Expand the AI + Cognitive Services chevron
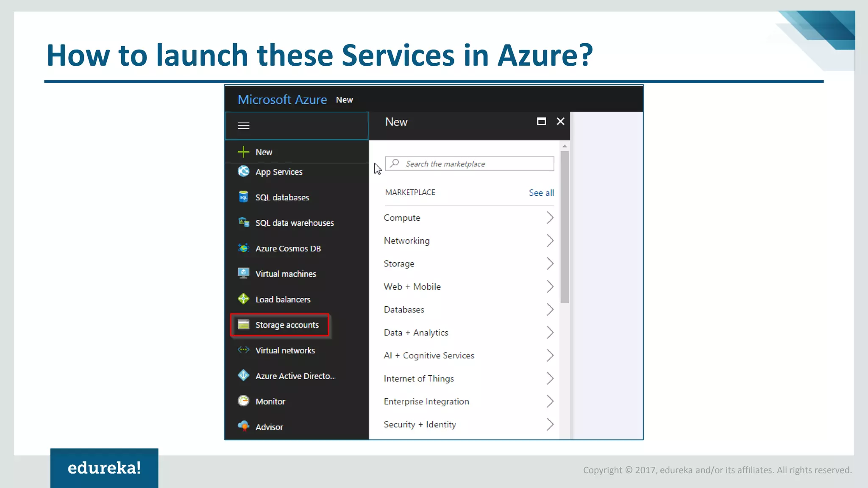 pos(550,355)
